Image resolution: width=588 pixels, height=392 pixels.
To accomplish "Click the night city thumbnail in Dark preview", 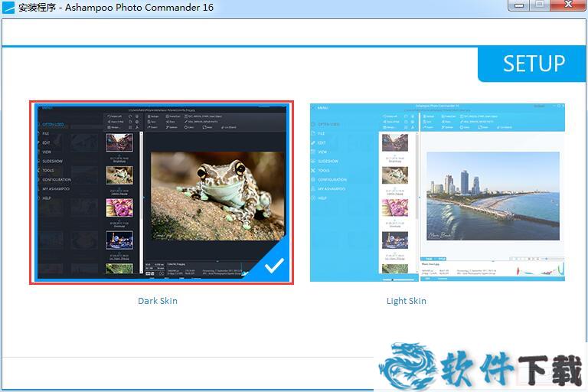I will click(119, 239).
